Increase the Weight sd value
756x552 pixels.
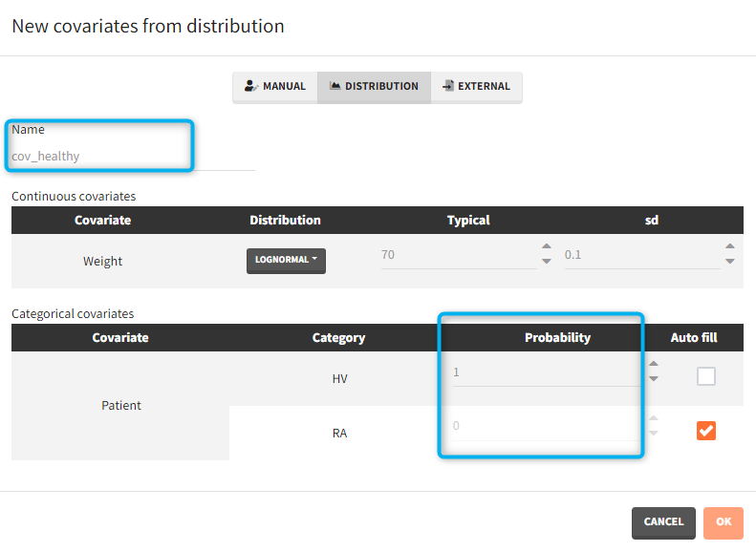click(730, 247)
